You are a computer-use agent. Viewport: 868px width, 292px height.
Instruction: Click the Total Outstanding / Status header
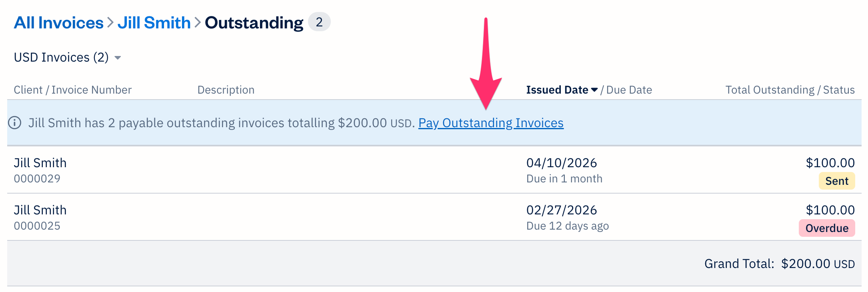tap(790, 90)
